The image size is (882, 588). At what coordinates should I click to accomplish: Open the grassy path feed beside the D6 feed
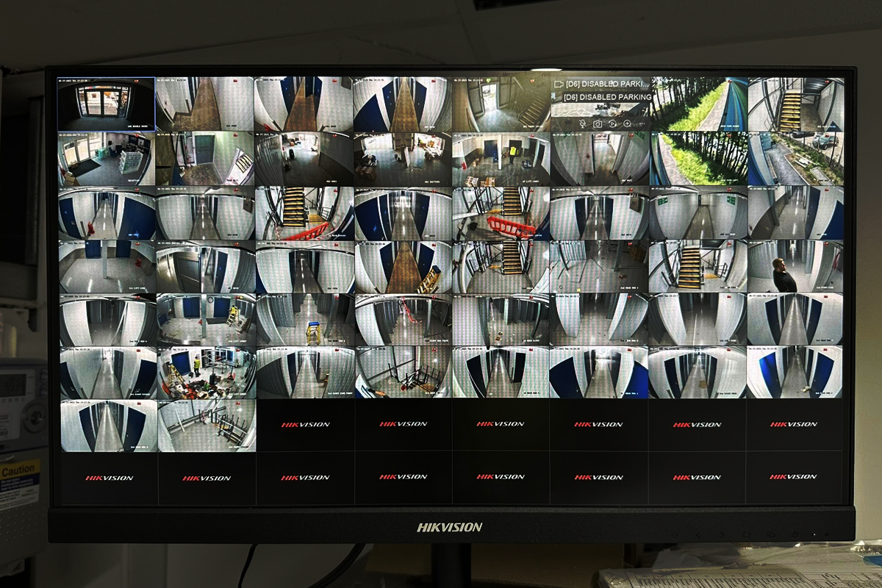tap(698, 104)
